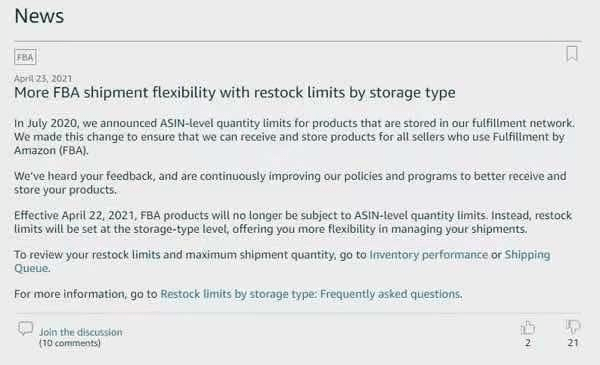Open the Inventory performance link
This screenshot has height=365, width=600.
(429, 255)
